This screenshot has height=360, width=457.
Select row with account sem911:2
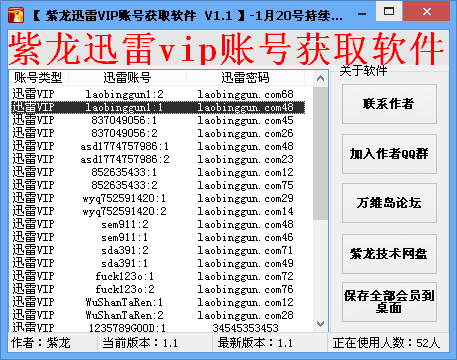tap(158, 224)
